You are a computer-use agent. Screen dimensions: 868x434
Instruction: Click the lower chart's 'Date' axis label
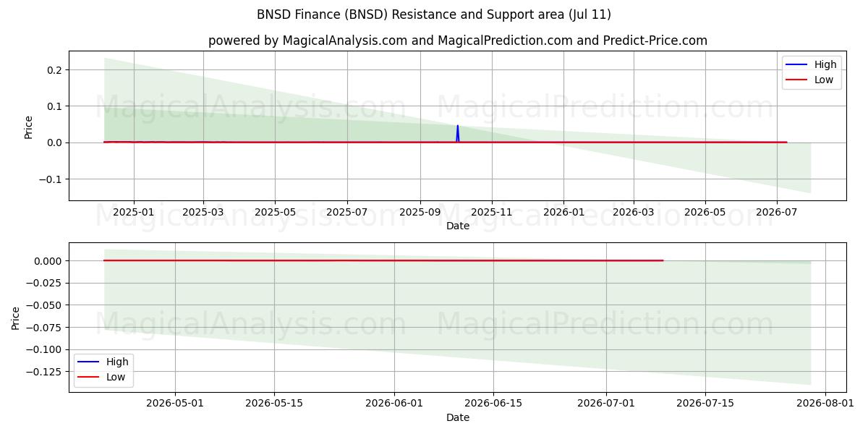point(458,417)
